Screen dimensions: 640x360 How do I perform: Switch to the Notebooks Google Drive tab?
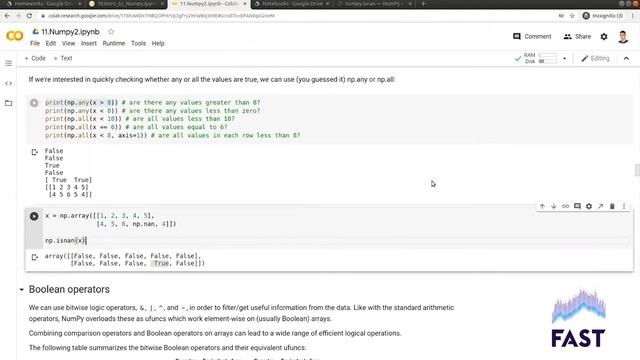point(292,4)
